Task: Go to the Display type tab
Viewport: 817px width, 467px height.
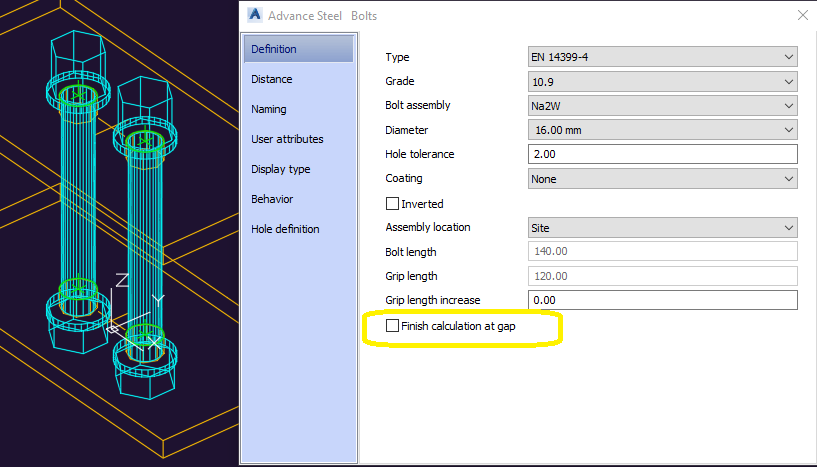Action: tap(280, 169)
